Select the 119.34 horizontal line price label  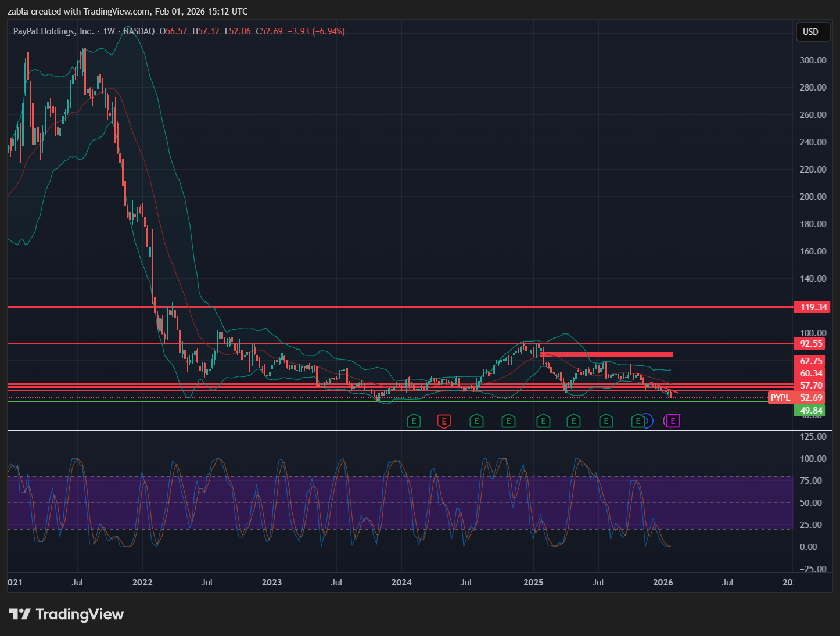point(812,307)
